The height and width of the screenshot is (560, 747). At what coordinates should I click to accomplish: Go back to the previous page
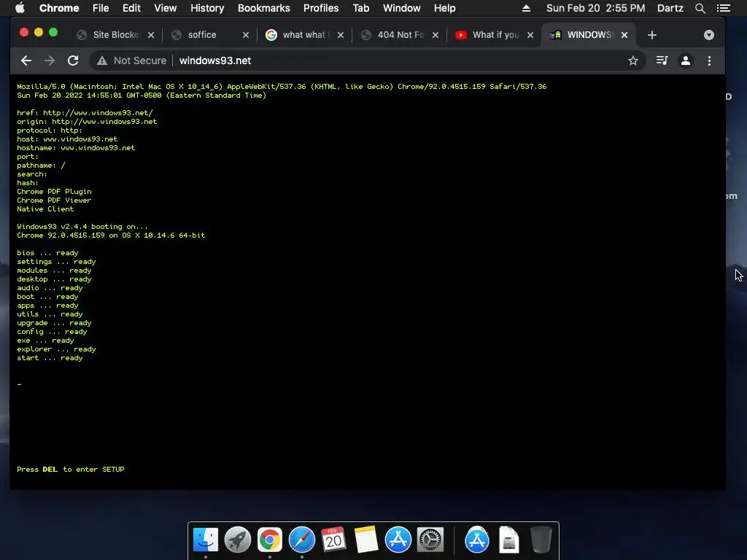point(26,61)
